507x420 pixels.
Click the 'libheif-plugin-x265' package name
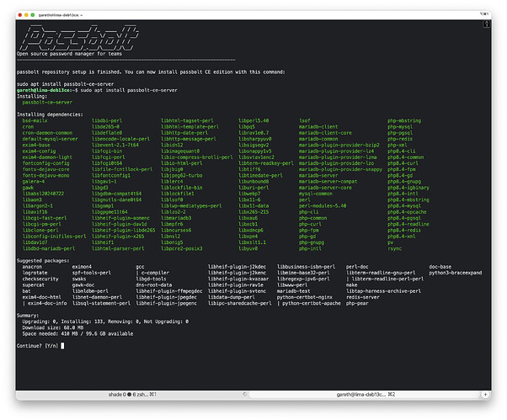[x=118, y=237]
